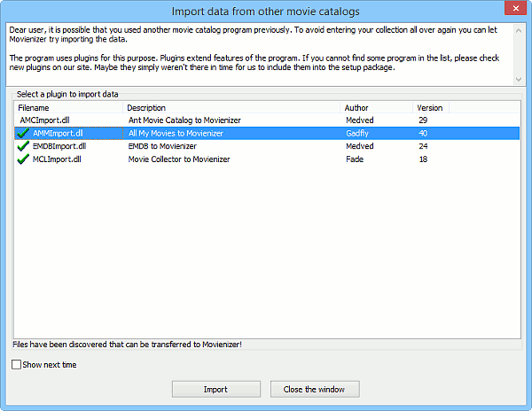Sort by the Version column header
Viewport: 532px width, 411px height.
click(431, 108)
